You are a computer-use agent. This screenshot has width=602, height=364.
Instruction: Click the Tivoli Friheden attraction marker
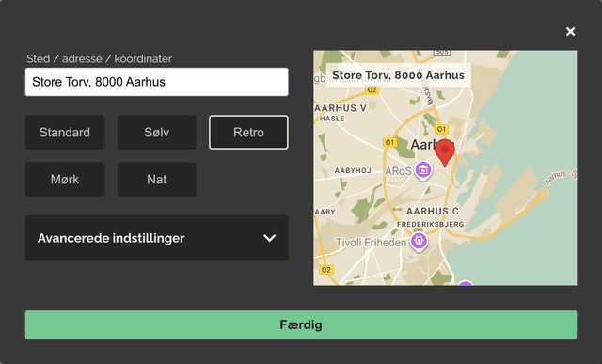[x=419, y=242]
